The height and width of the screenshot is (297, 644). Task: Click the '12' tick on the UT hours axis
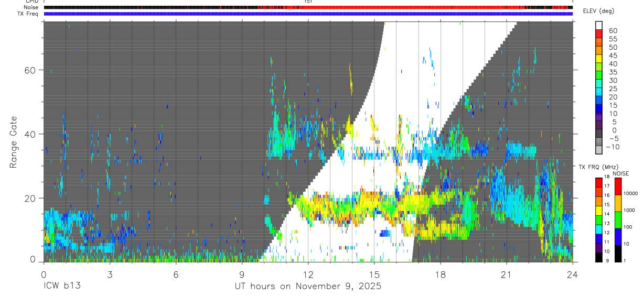point(308,274)
